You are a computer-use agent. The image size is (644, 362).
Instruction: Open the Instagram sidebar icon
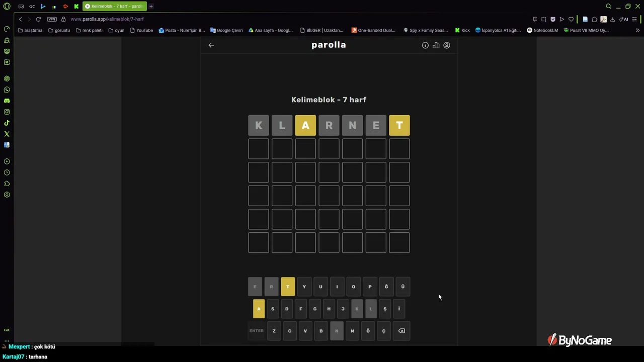coord(7,112)
